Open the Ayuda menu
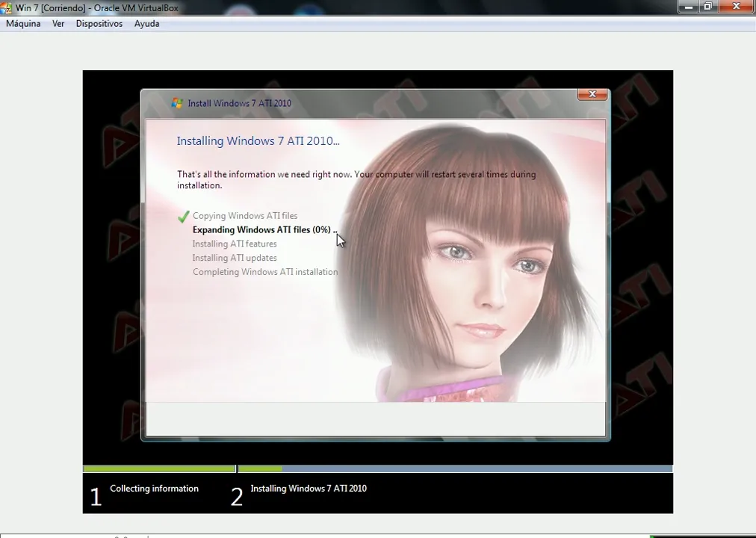The image size is (756, 538). (146, 24)
